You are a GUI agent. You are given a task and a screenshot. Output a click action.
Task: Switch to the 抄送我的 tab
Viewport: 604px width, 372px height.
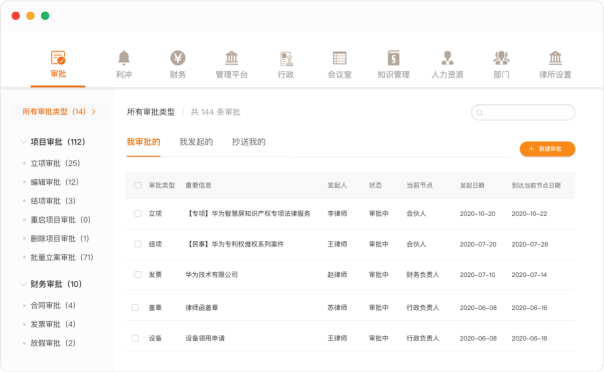(x=248, y=142)
